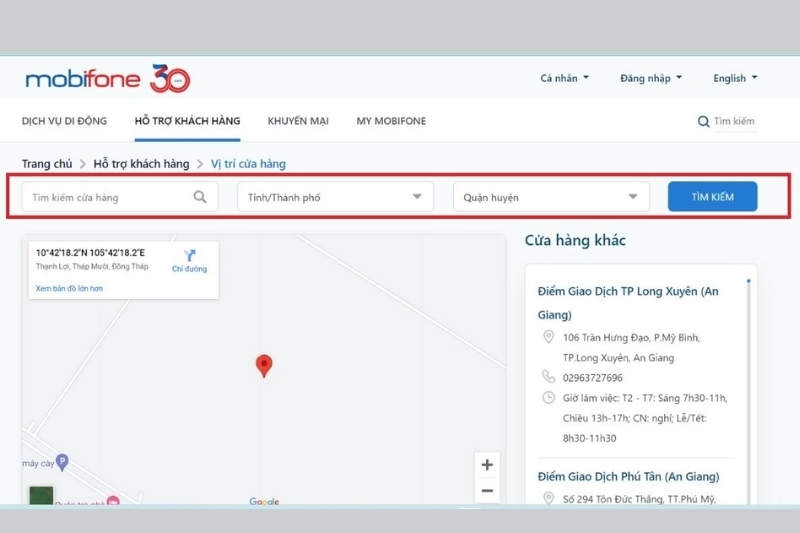This screenshot has height=533, width=800.
Task: Click phone number 02963727696
Action: (x=592, y=377)
